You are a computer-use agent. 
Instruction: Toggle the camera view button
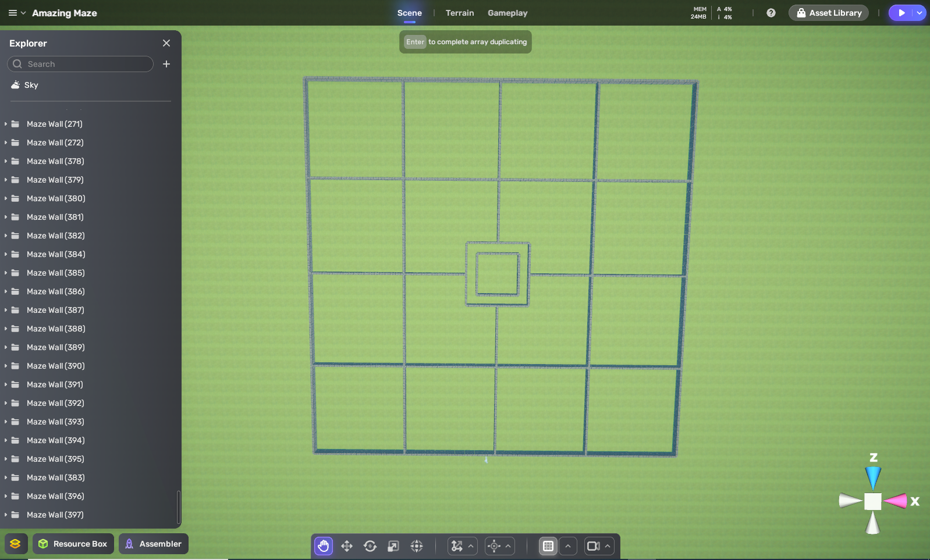click(x=593, y=546)
